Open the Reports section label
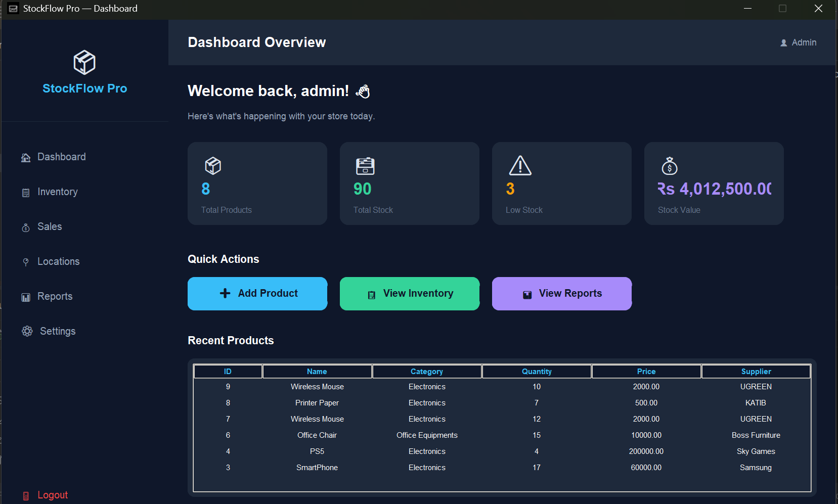 [55, 296]
